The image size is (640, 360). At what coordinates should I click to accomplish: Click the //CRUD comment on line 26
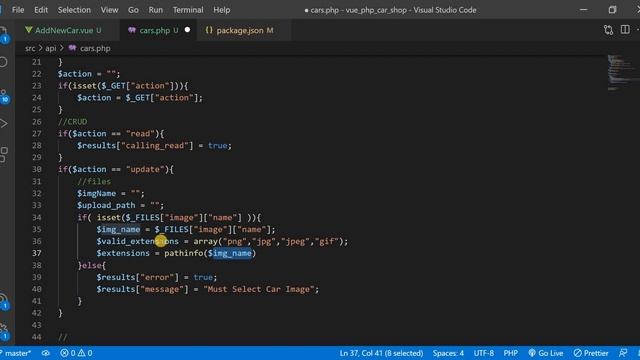pos(72,122)
